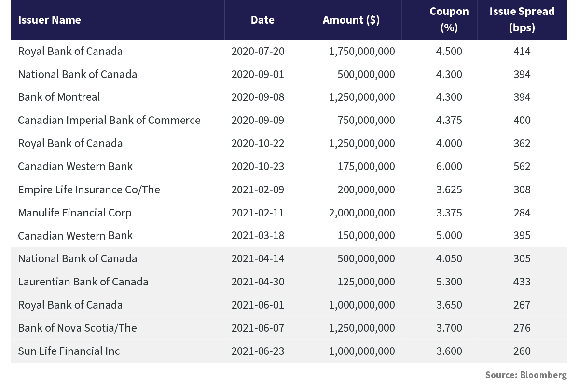Select Bank of Nova Scotia/The

coord(78,328)
